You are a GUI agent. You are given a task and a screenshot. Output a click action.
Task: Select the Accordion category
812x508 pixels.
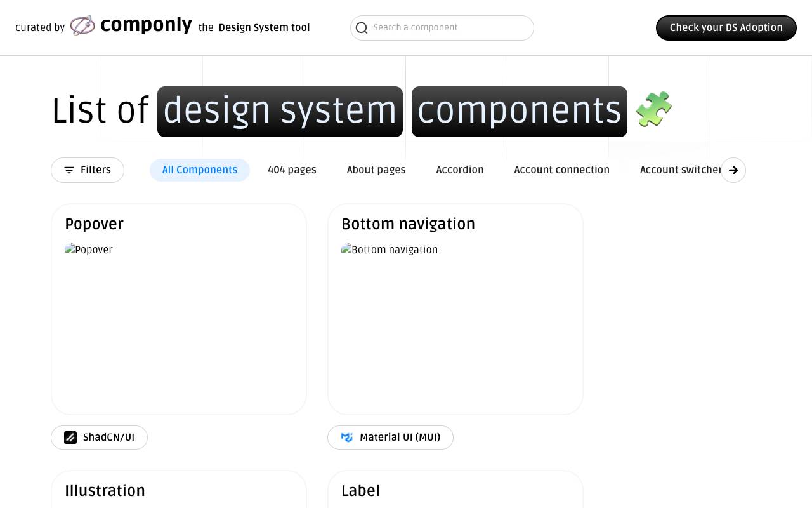[x=460, y=170]
